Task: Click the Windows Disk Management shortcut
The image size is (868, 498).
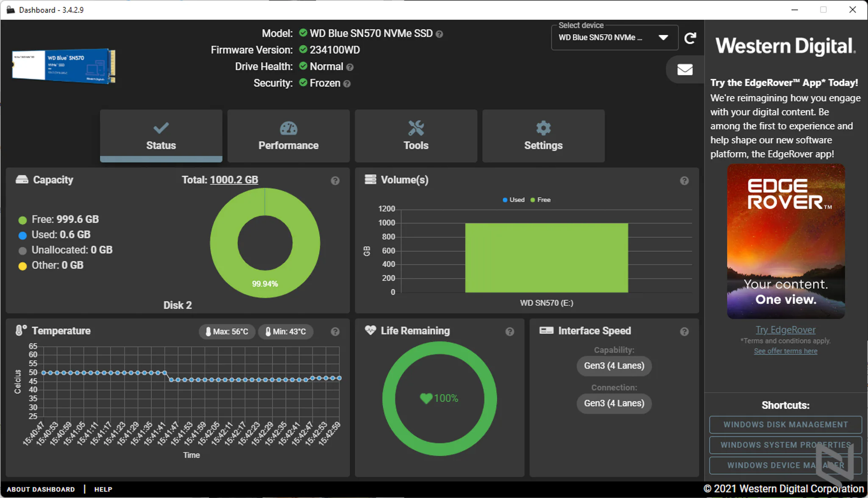Action: pos(785,424)
